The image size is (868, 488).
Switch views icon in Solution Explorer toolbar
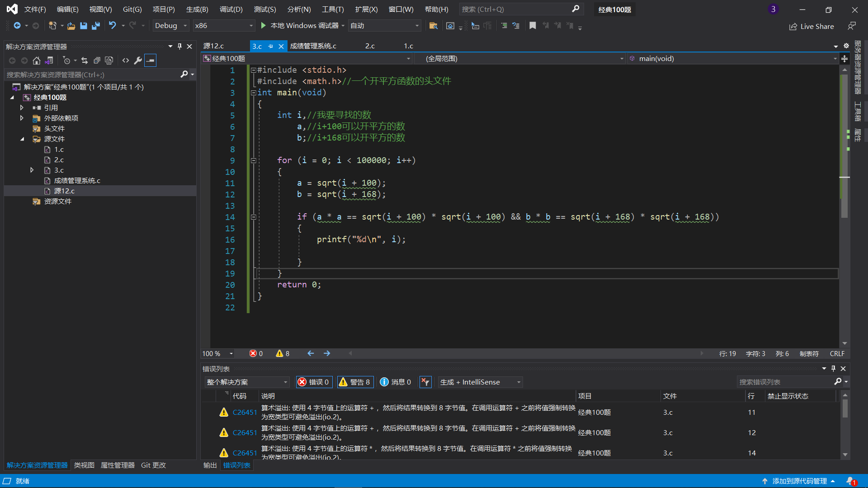pos(49,60)
